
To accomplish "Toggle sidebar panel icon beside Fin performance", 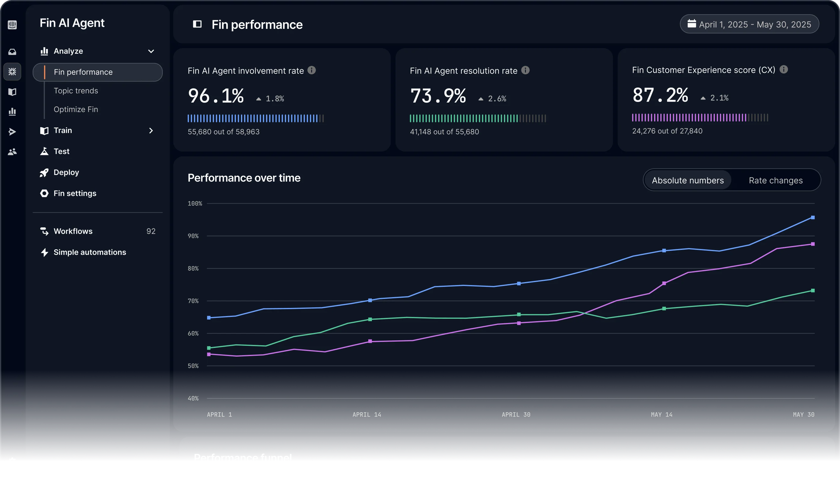I will tap(197, 24).
